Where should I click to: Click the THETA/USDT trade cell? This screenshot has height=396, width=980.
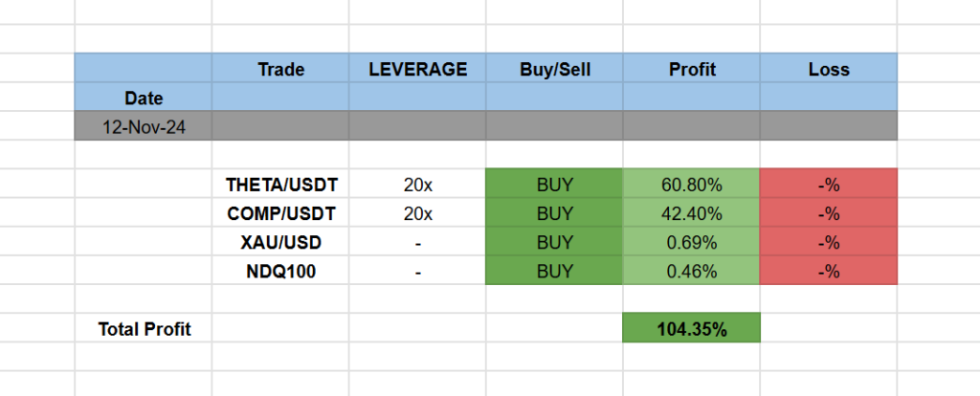tap(280, 184)
